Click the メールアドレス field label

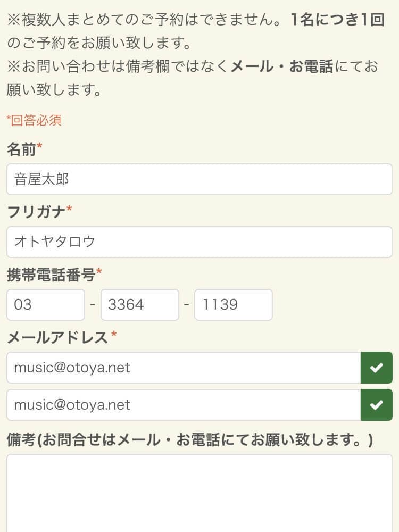[57, 337]
